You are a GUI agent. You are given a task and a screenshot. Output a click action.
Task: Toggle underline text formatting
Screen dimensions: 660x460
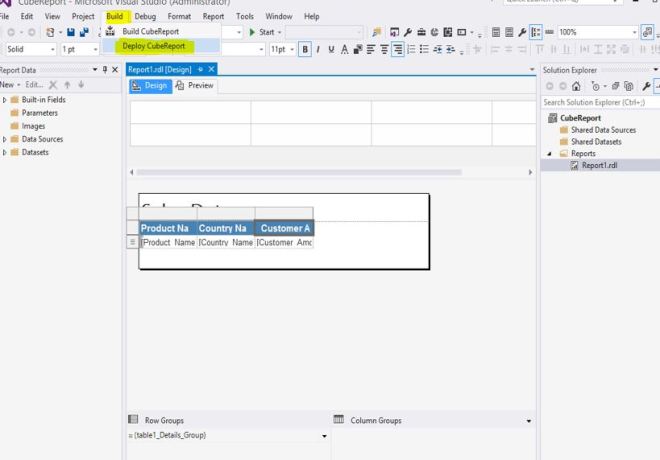(331, 48)
